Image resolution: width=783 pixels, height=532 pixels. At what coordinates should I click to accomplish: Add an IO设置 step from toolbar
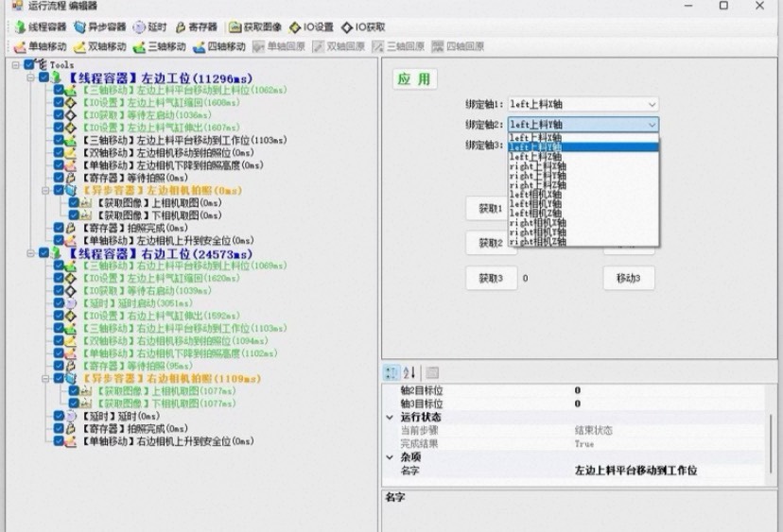tap(312, 27)
